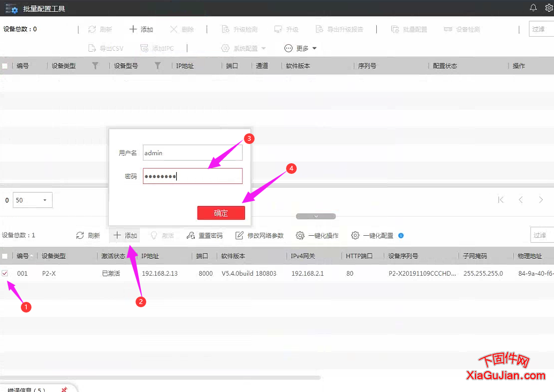This screenshot has width=554, height=392.
Task: Select V5.4.0build 180803 version cell
Action: tap(249, 274)
